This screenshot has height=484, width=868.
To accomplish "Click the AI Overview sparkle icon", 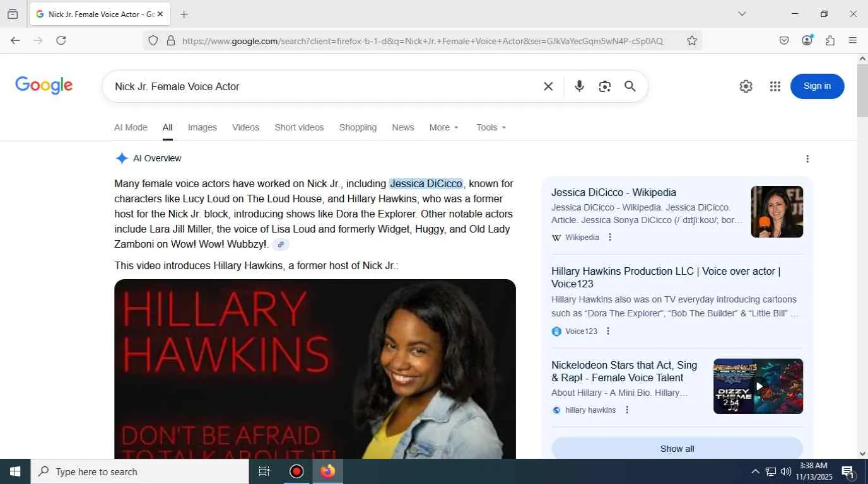I will tap(122, 158).
